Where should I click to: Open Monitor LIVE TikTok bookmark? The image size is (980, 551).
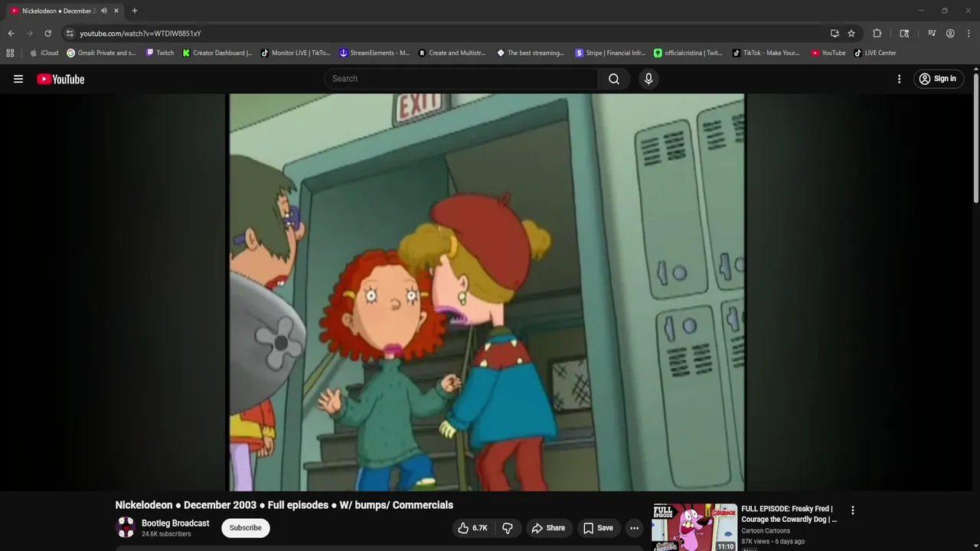click(x=296, y=53)
